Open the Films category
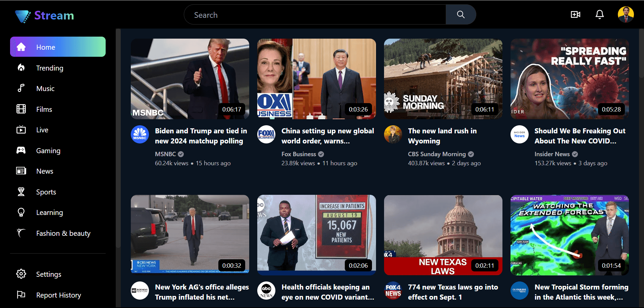Viewport: 644px width, 308px height. [x=44, y=109]
